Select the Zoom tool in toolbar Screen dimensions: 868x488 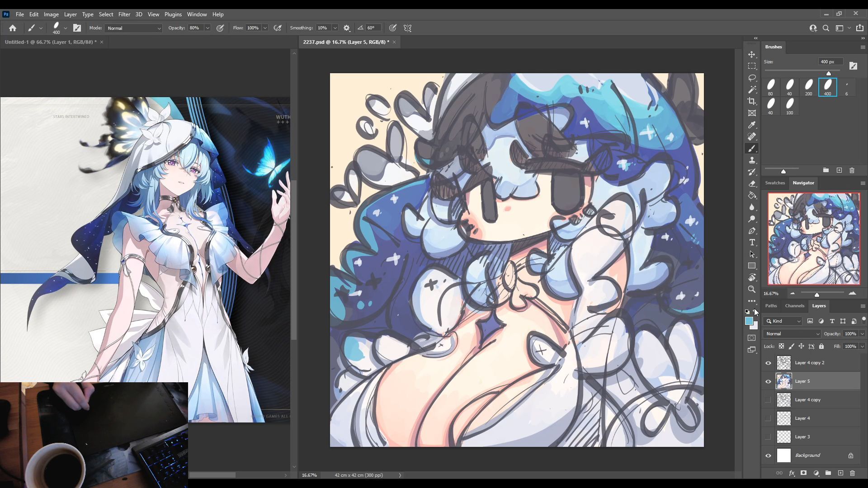pos(752,289)
